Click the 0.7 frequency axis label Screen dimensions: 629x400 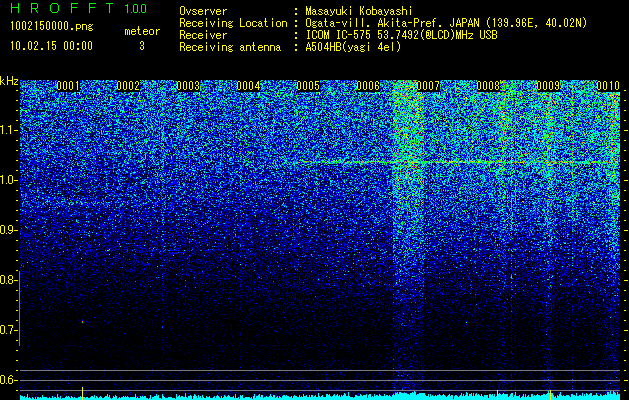(7, 330)
